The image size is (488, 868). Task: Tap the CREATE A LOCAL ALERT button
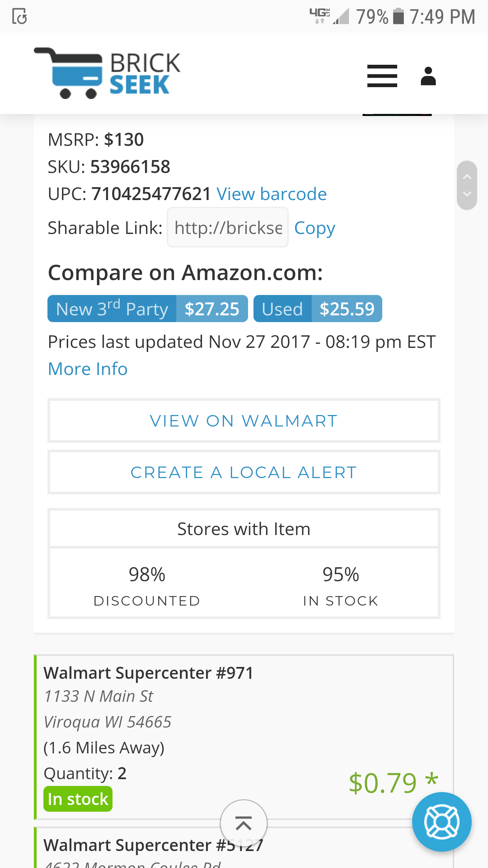coord(244,472)
